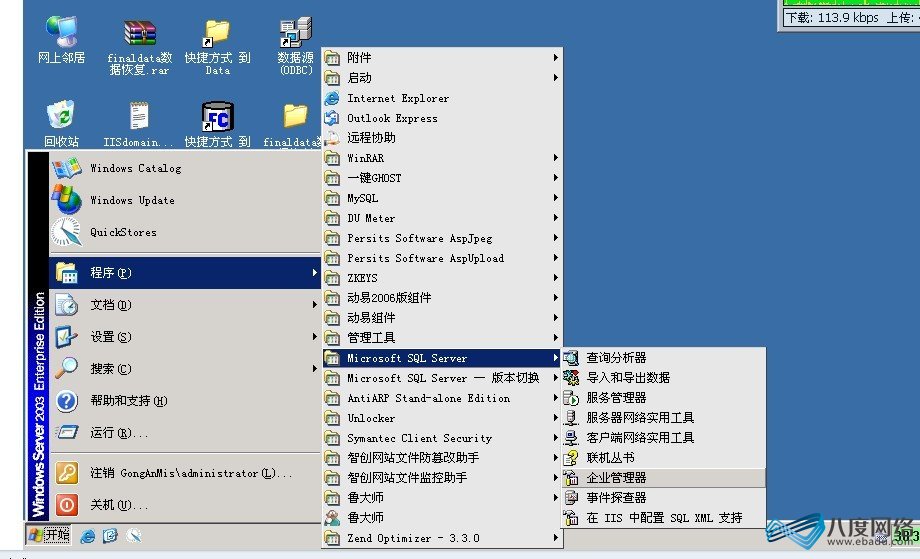Expand 设置(S) submenu

185,337
